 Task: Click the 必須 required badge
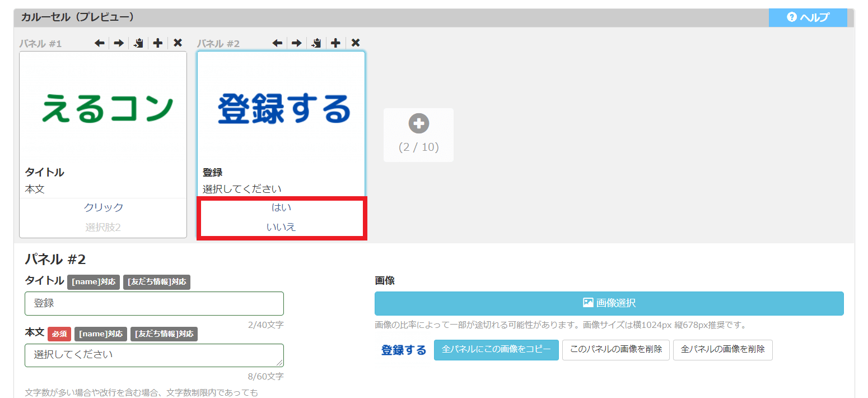coord(59,334)
